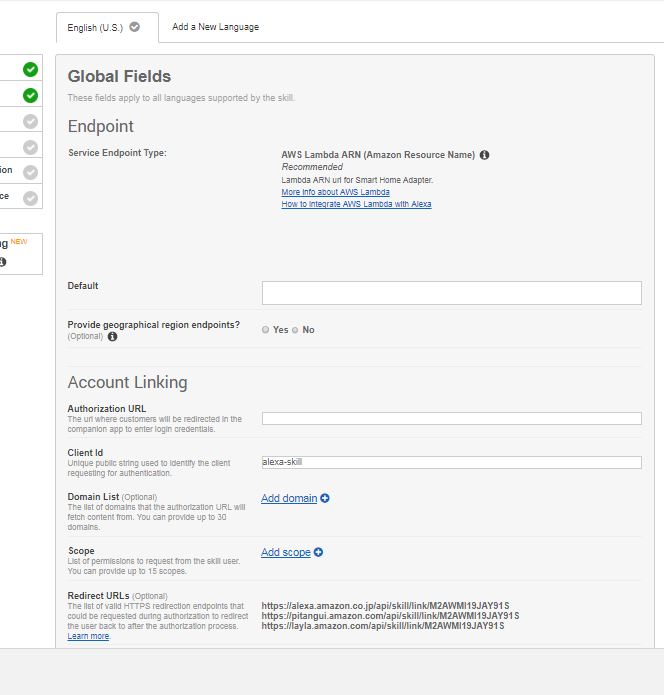Select Yes for geographical region endpoints
This screenshot has height=695, width=664.
coord(266,330)
